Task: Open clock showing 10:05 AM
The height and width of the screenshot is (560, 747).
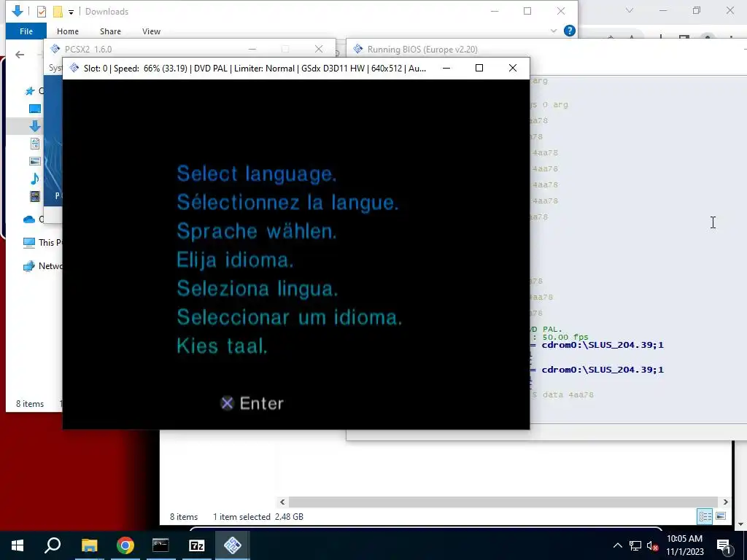Action: coord(684,545)
